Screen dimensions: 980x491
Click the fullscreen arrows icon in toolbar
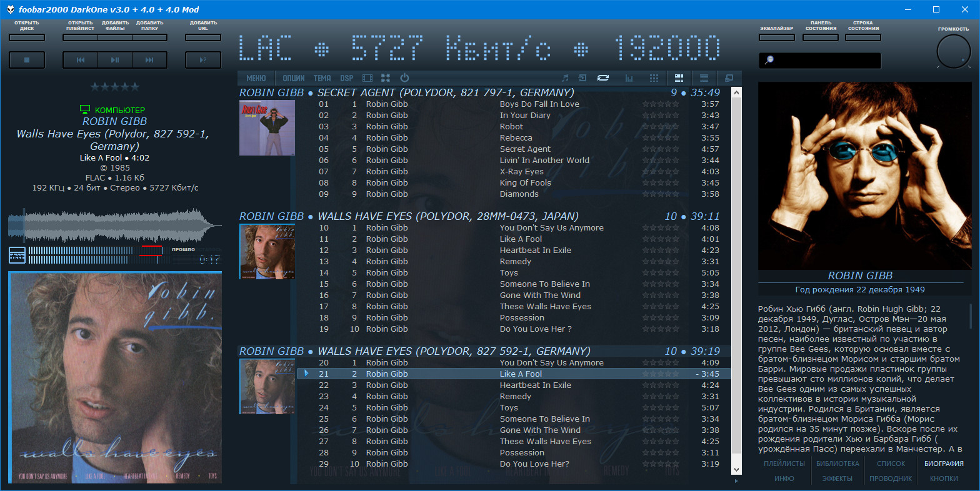click(386, 78)
